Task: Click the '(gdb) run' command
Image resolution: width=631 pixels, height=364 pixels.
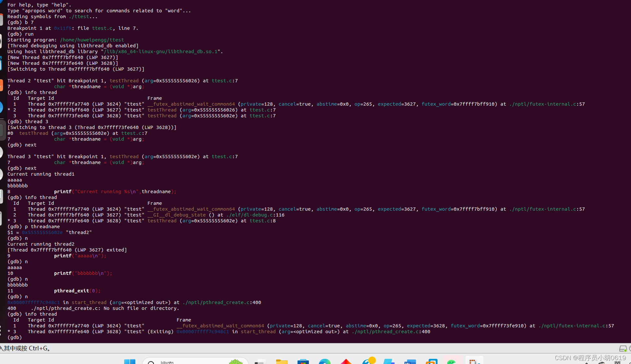Action: (x=20, y=34)
